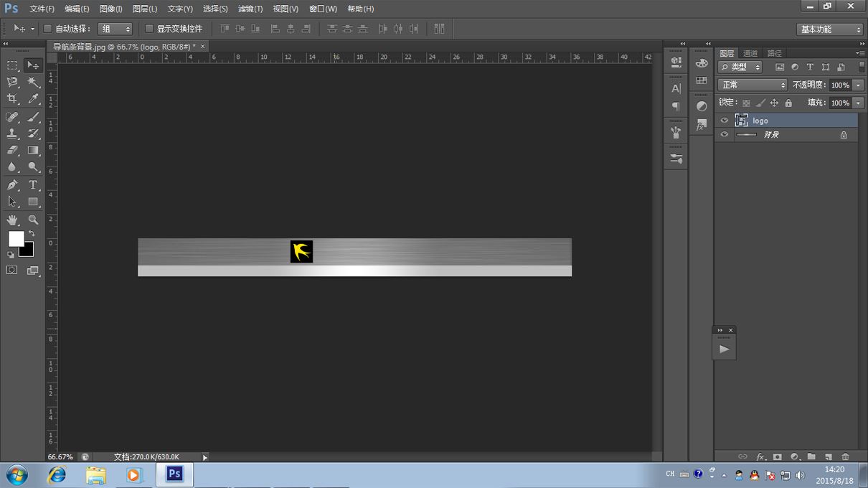
Task: Select the History Brush tool
Action: 33,133
